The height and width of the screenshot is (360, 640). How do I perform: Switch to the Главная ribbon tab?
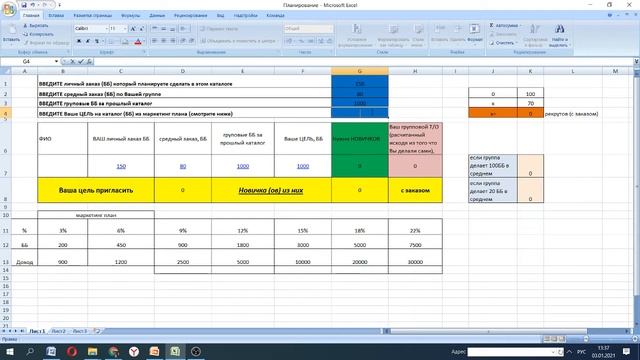point(31,16)
